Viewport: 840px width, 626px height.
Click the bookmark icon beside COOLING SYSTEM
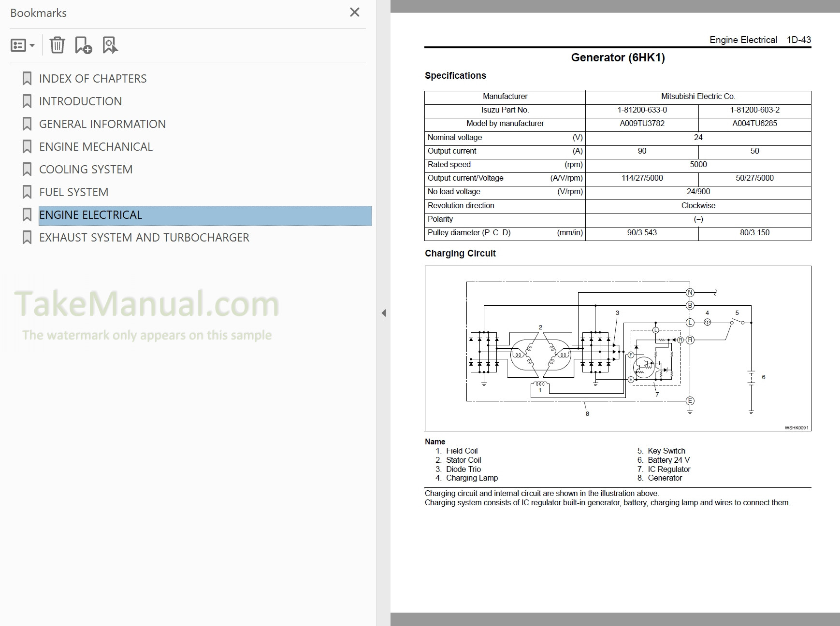27,169
